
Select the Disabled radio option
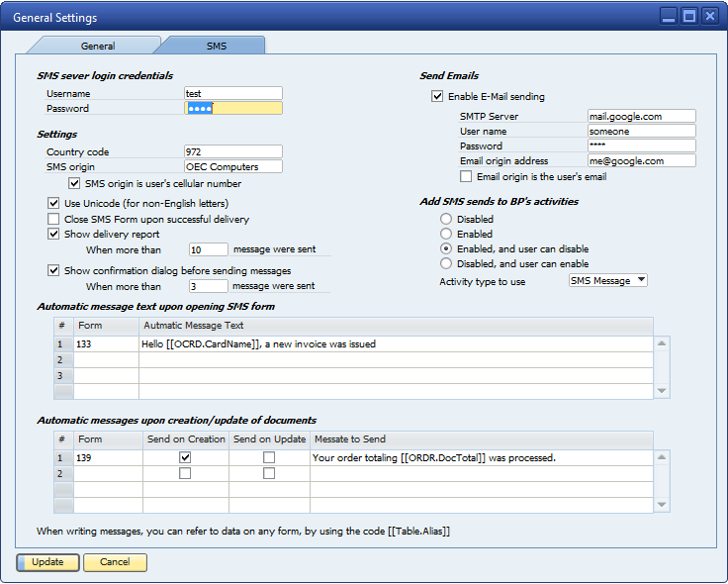(x=446, y=219)
